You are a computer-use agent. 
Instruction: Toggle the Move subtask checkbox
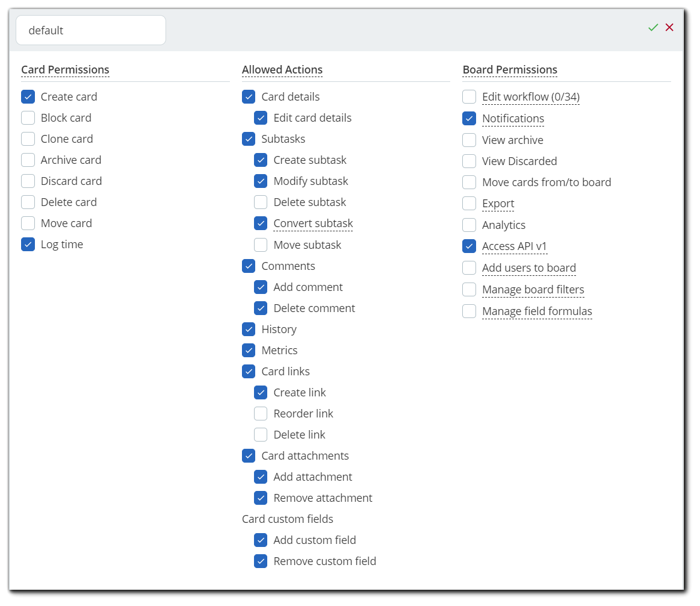point(261,245)
